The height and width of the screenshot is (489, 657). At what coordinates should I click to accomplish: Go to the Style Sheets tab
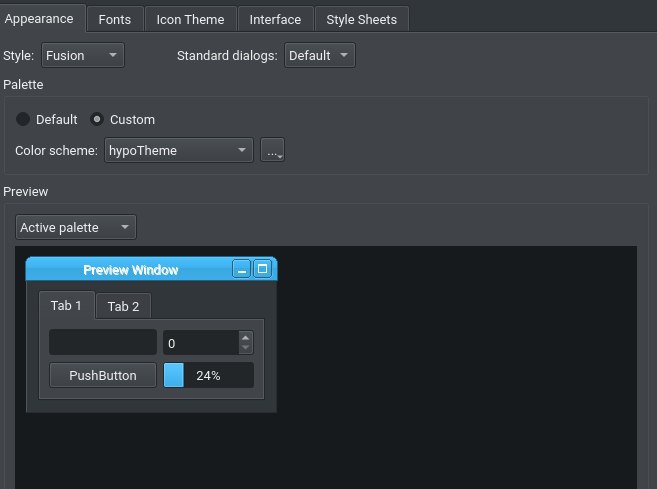pyautogui.click(x=362, y=19)
